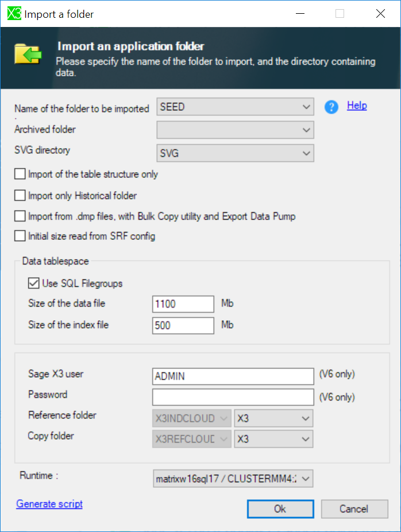The height and width of the screenshot is (532, 401).
Task: Enable Import from .dmp files checkbox
Action: pyautogui.click(x=20, y=216)
